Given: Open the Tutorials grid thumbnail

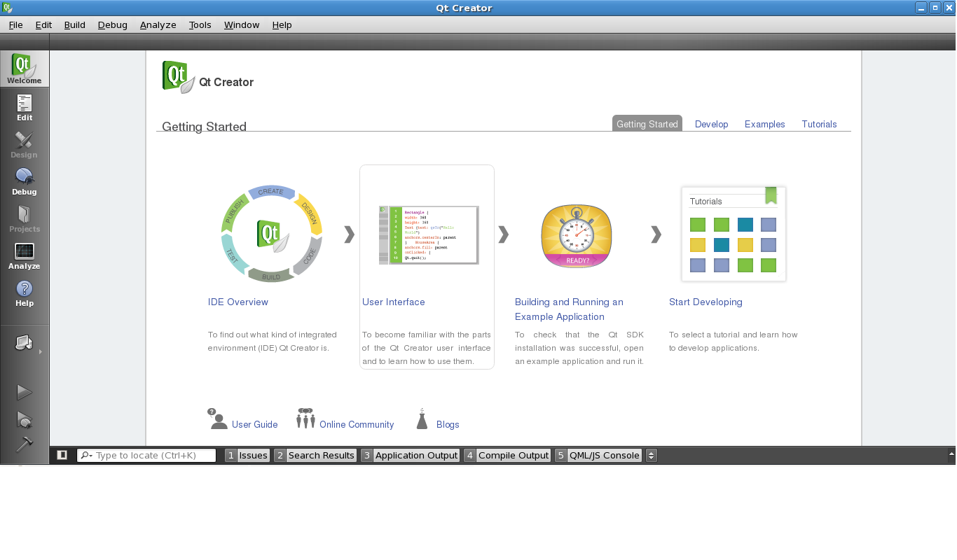Looking at the screenshot, I should click(734, 234).
